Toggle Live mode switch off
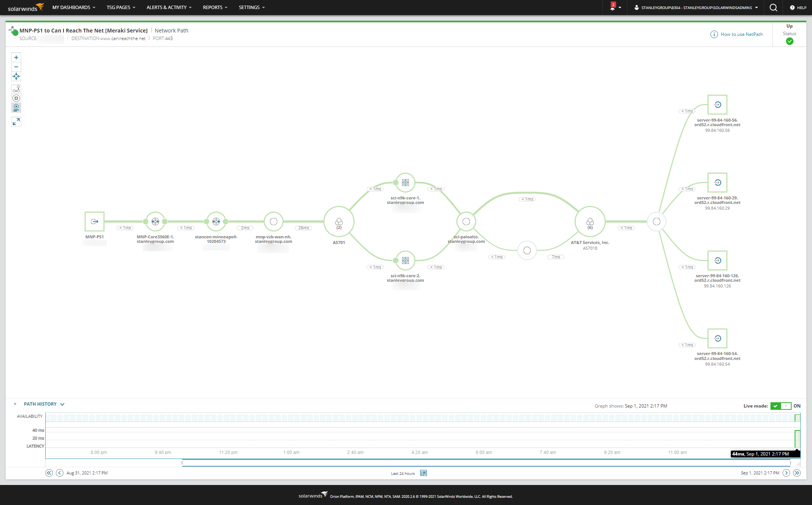This screenshot has width=812, height=505. click(781, 406)
